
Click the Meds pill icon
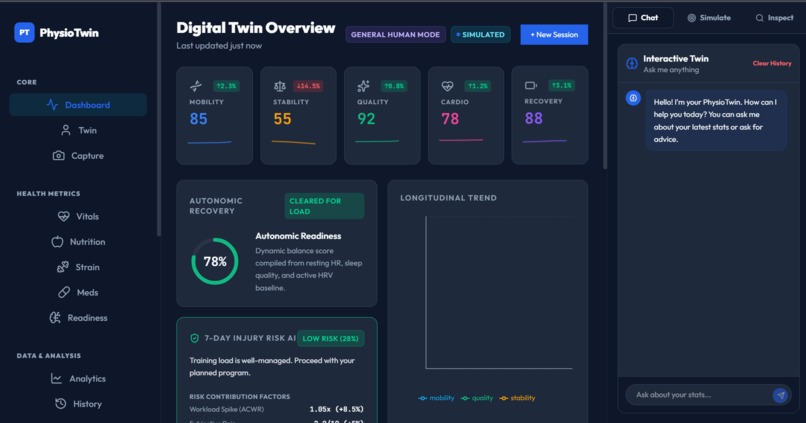[x=64, y=292]
